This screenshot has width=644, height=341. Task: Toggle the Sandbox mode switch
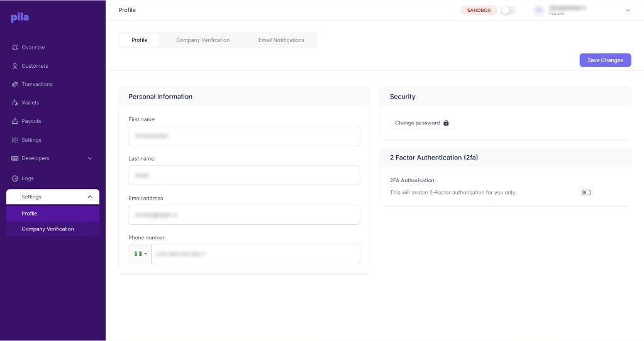coord(508,10)
